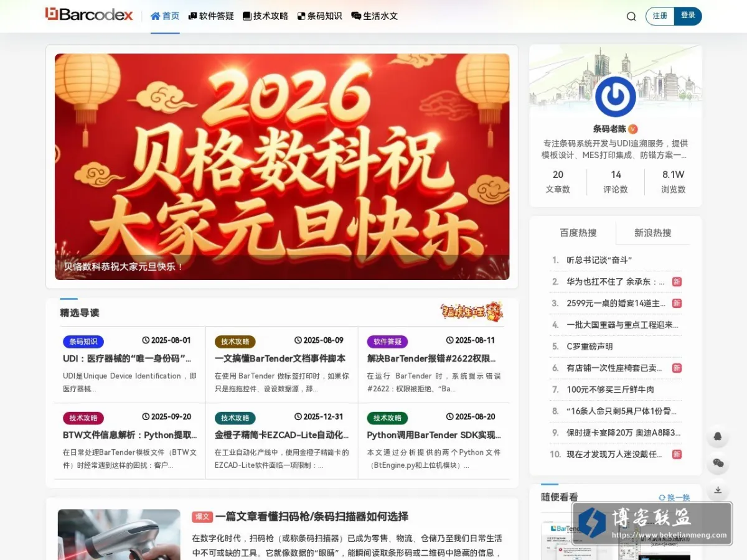Click the clock icon by 2025-08-01
The height and width of the screenshot is (560, 747).
146,340
